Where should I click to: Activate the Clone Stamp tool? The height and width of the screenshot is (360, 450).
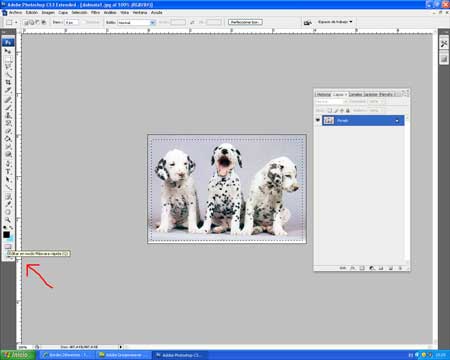point(8,115)
